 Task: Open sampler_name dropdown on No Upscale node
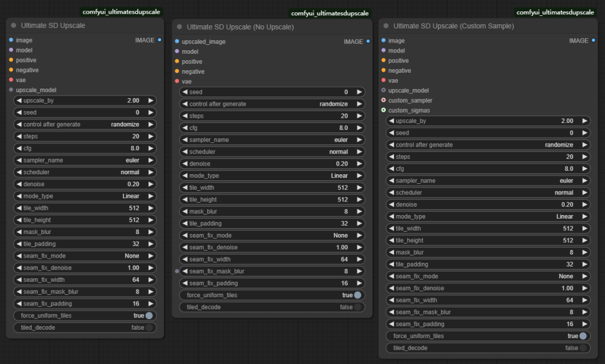tap(272, 139)
